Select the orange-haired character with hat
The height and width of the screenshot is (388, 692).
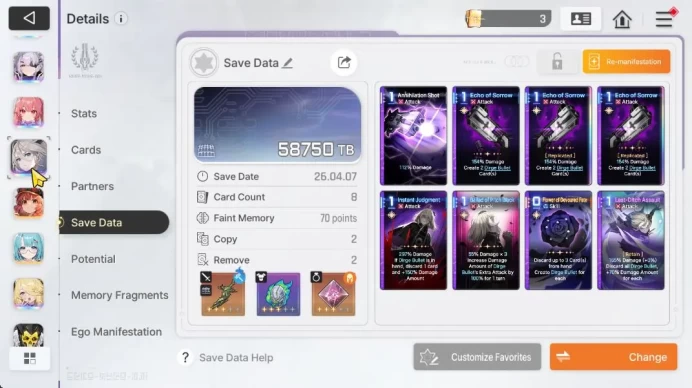[29, 203]
